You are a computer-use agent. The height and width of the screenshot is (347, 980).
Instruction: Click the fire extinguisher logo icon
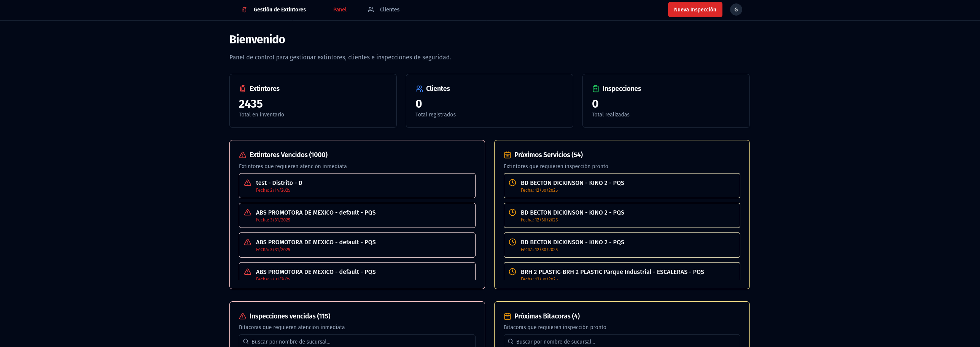coord(244,10)
